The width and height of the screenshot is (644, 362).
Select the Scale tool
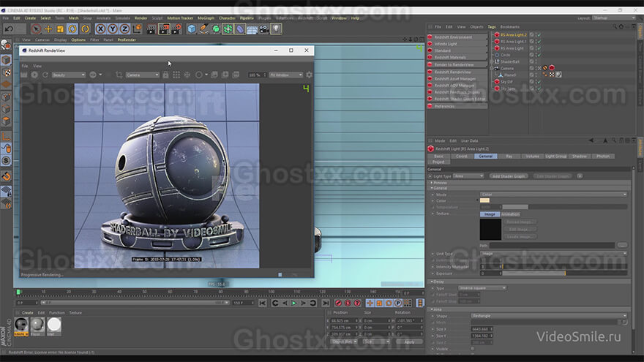tap(60, 29)
